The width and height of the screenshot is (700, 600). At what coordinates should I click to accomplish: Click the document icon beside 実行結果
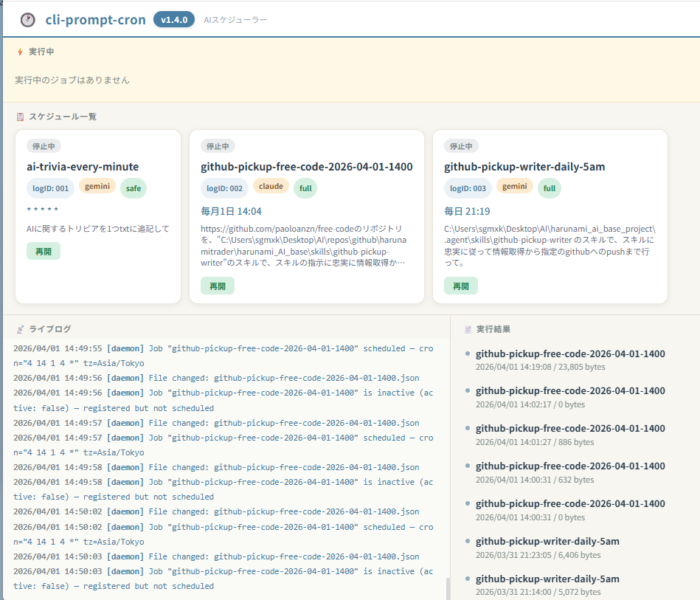[x=468, y=329]
